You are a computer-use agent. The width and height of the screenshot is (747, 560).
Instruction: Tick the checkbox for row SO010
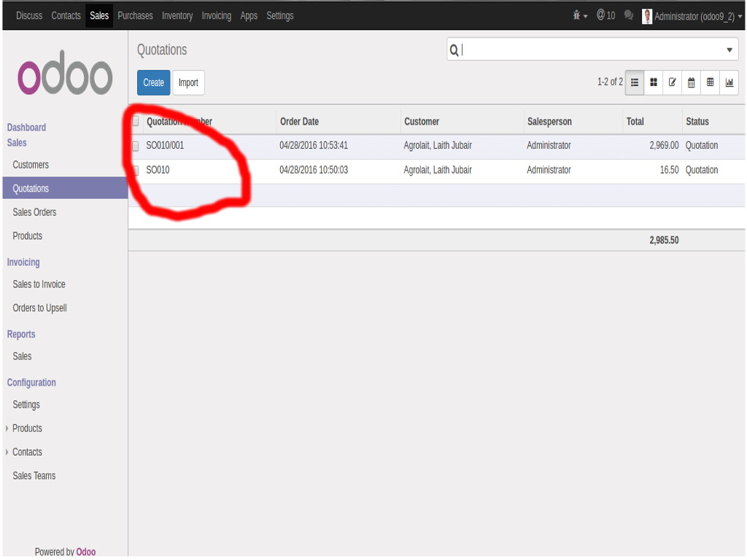click(136, 170)
